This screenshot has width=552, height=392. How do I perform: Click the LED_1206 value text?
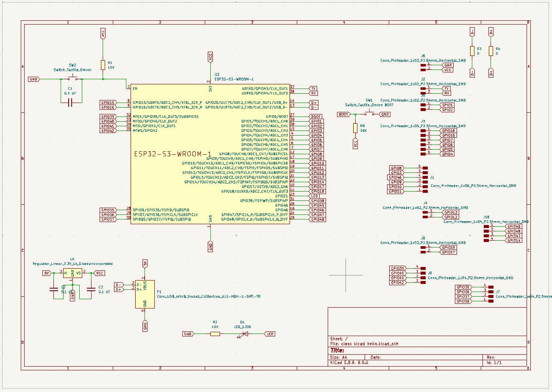pos(243,327)
